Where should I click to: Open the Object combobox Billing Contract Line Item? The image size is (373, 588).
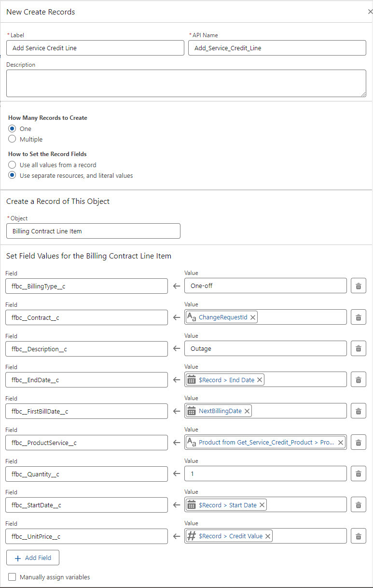click(93, 231)
